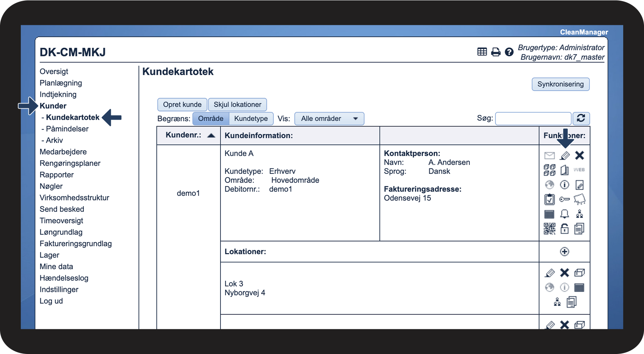Sort by Kundenr. with the arrow
Viewport: 644px width, 354px height.
pos(211,135)
